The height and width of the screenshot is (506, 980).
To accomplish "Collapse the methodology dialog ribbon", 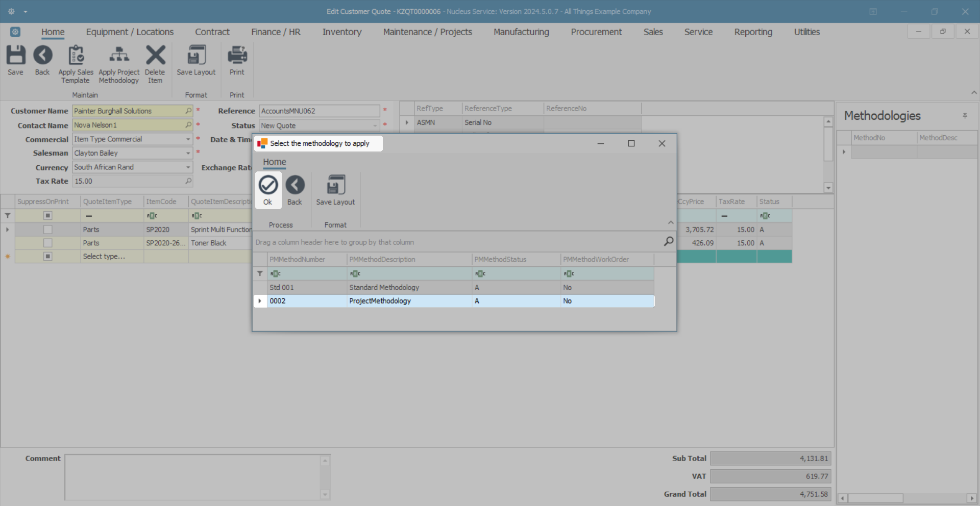I will [671, 222].
